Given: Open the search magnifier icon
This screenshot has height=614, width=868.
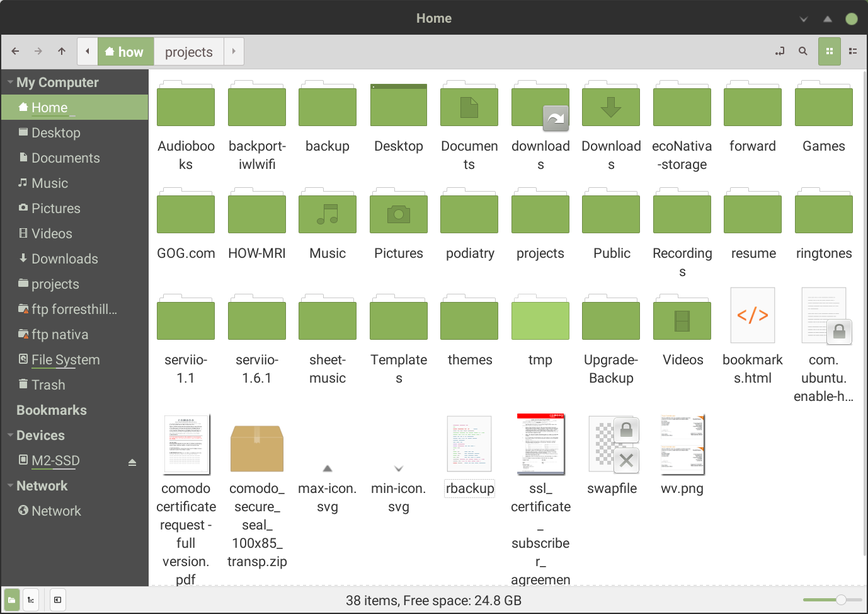Looking at the screenshot, I should tap(803, 52).
